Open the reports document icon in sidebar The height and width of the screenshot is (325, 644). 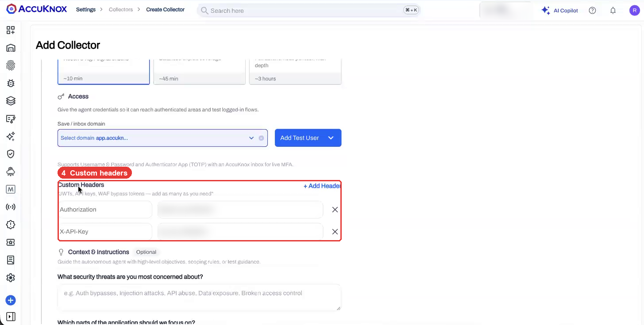coord(11,260)
